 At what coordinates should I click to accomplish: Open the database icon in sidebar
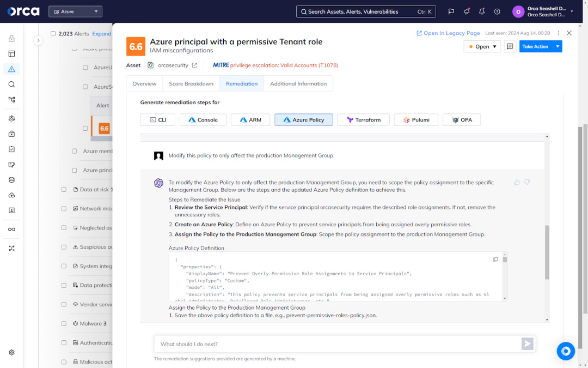coord(11,180)
